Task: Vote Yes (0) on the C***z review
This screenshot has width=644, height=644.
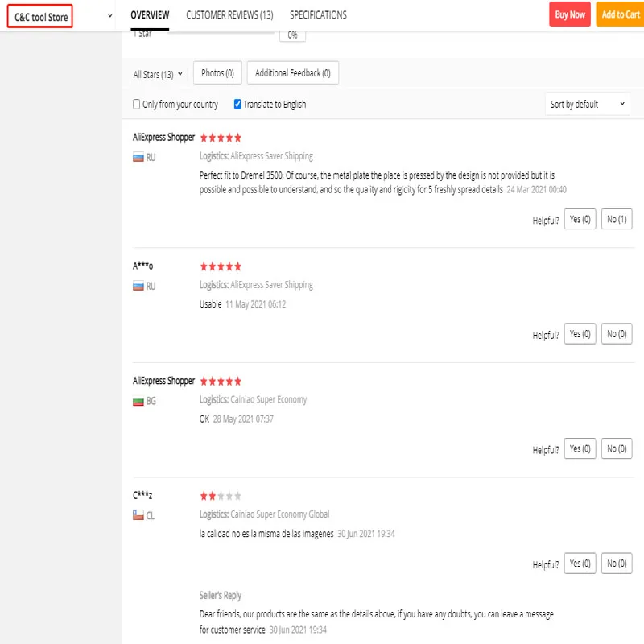Action: 580,563
